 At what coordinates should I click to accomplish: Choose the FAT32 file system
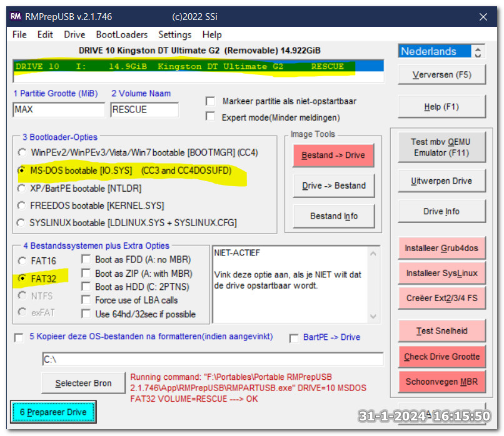coord(22,279)
